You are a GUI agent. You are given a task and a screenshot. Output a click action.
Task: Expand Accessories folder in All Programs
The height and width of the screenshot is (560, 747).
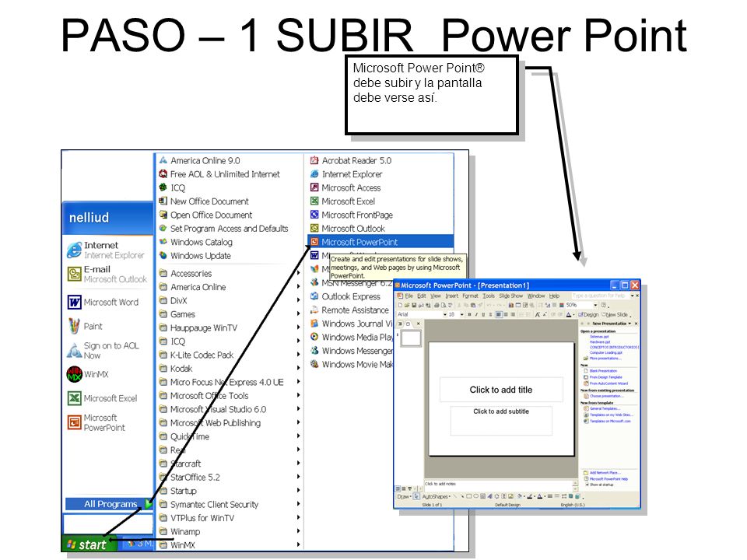point(230,273)
